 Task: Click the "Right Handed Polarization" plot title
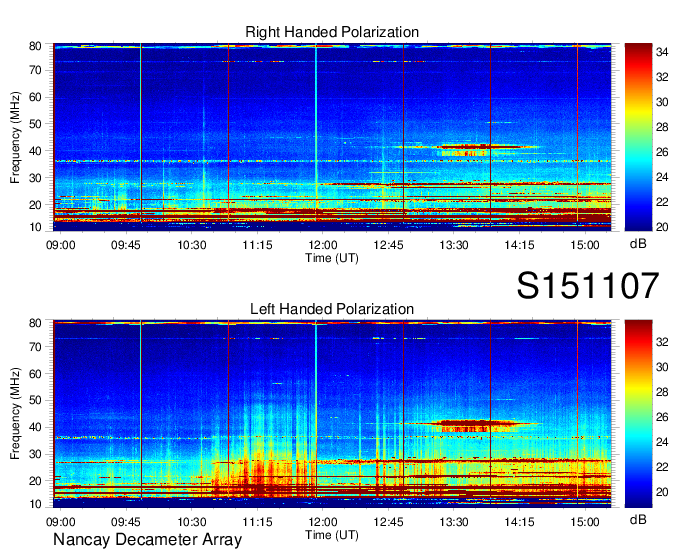coord(332,32)
